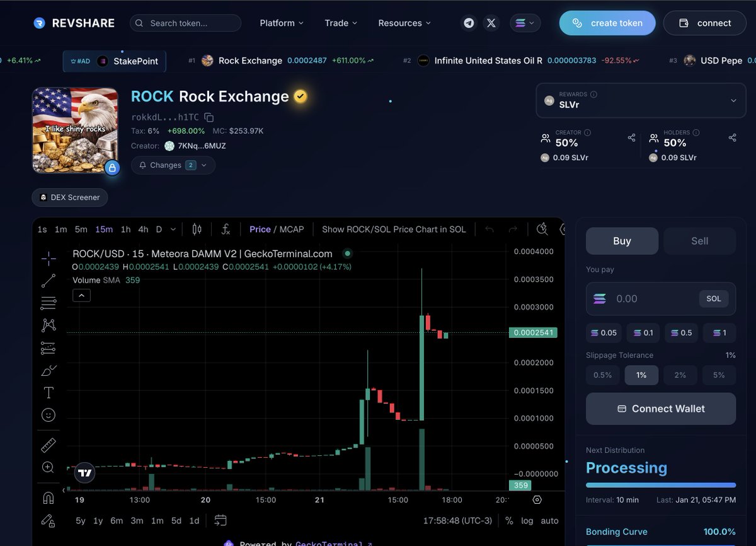Collapse the chart indicator legend
This screenshot has height=546, width=756.
tap(82, 295)
